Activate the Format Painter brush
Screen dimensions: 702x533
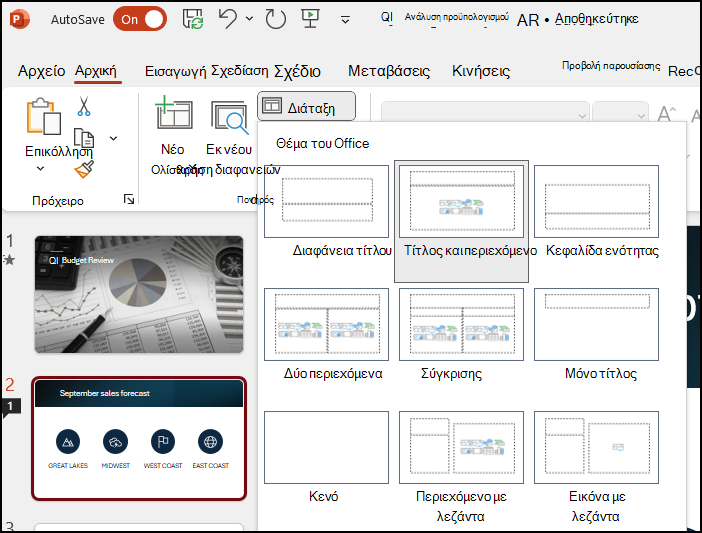pyautogui.click(x=84, y=169)
